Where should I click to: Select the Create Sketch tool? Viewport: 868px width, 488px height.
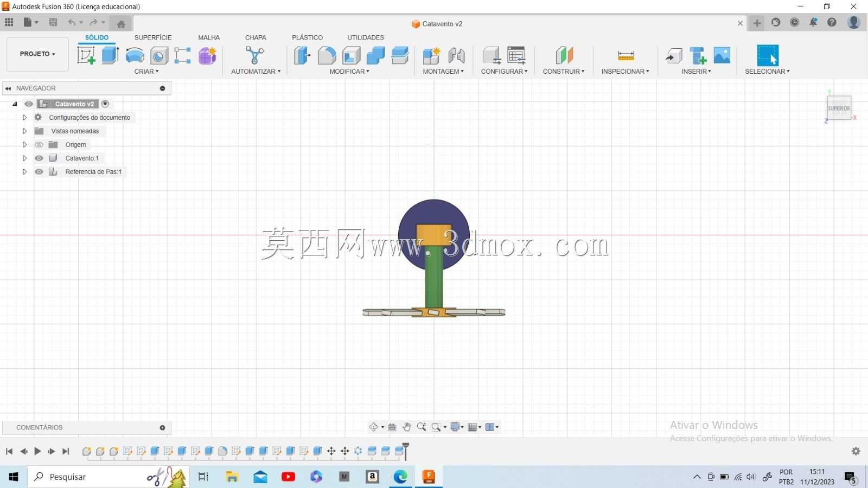[86, 55]
